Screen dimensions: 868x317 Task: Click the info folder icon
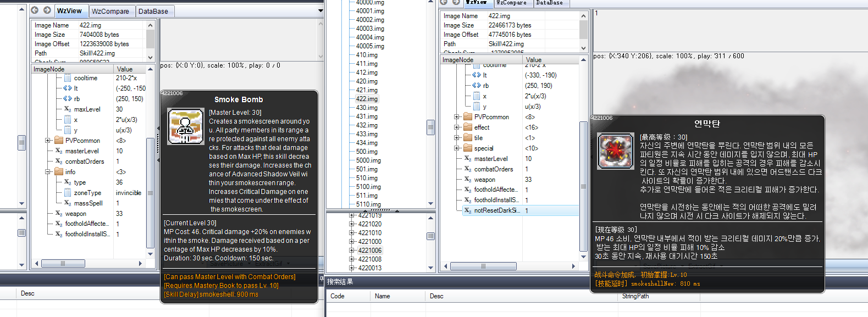[59, 172]
